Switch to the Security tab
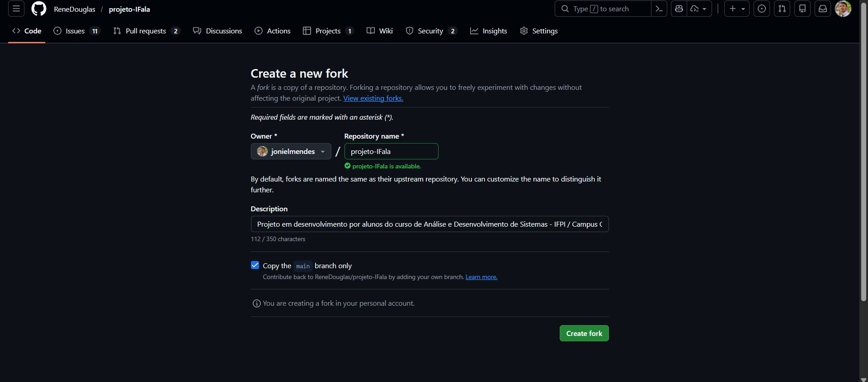 431,31
